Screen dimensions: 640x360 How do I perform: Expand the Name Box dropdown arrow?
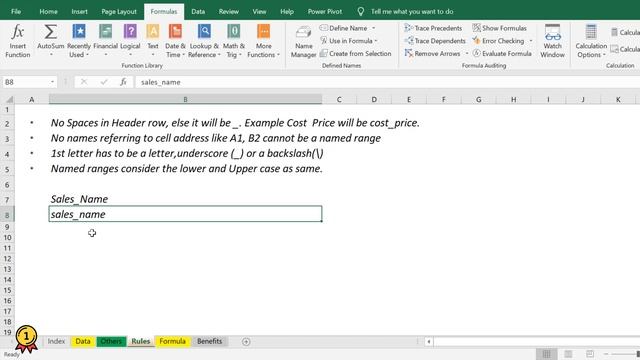52,82
